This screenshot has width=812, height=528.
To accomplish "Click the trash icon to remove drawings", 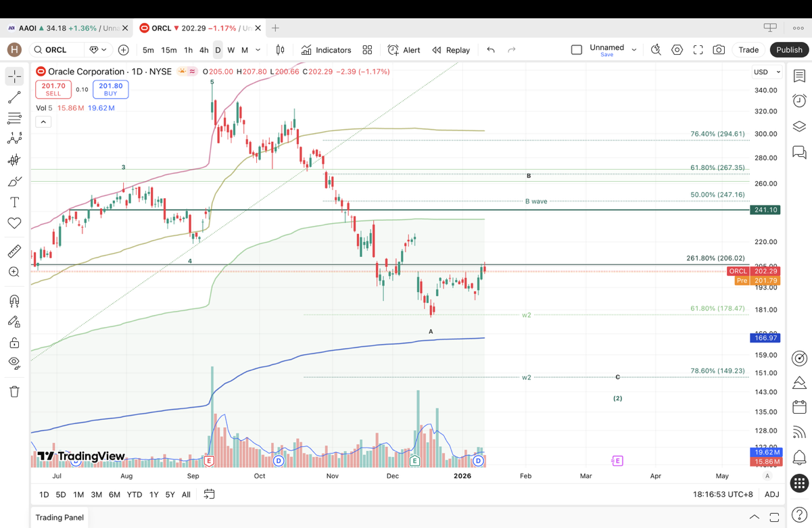I will [14, 391].
